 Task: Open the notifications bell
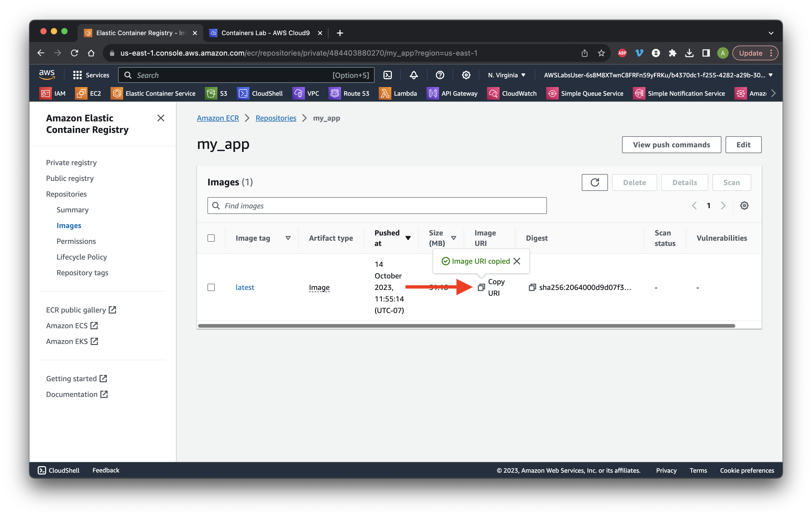[414, 75]
